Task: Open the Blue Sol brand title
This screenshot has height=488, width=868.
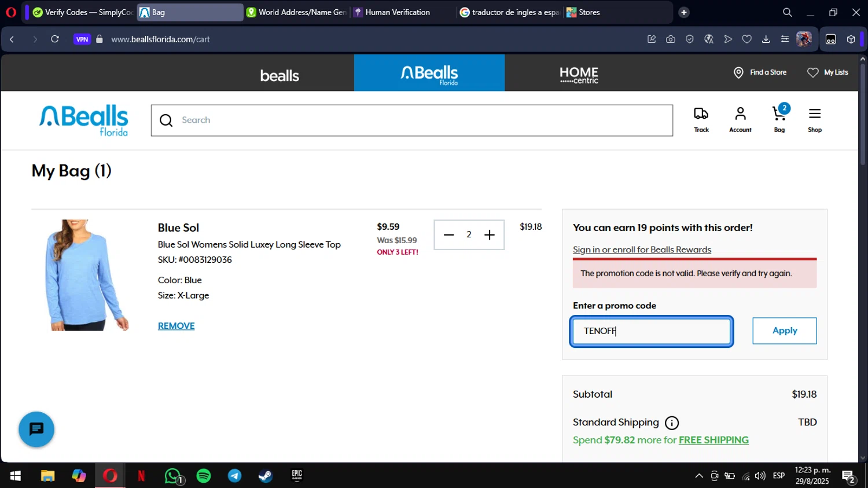Action: (178, 228)
